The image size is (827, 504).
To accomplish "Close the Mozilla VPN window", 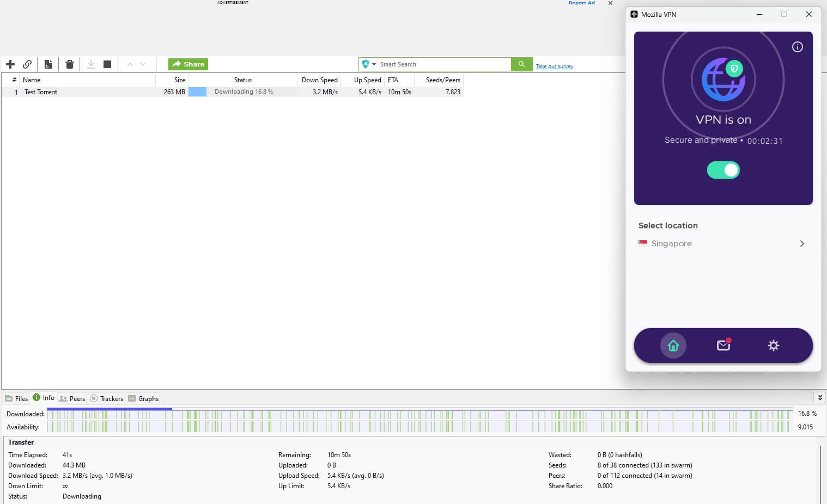I will pos(808,14).
